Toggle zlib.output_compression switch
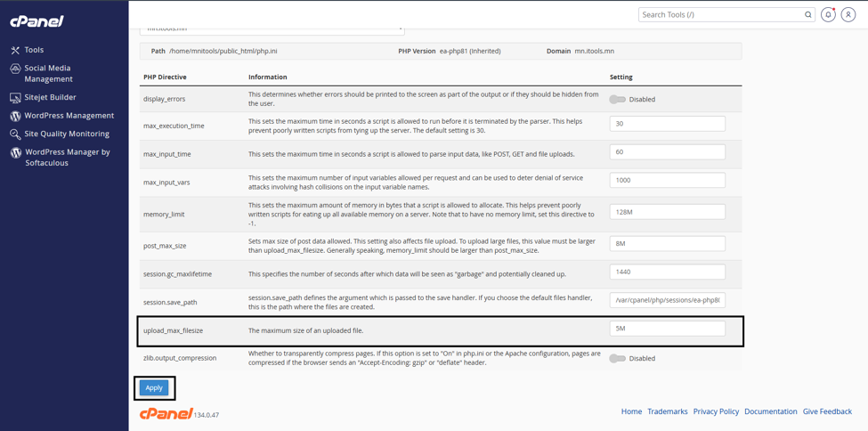Screen dimensions: 868x431 617,359
